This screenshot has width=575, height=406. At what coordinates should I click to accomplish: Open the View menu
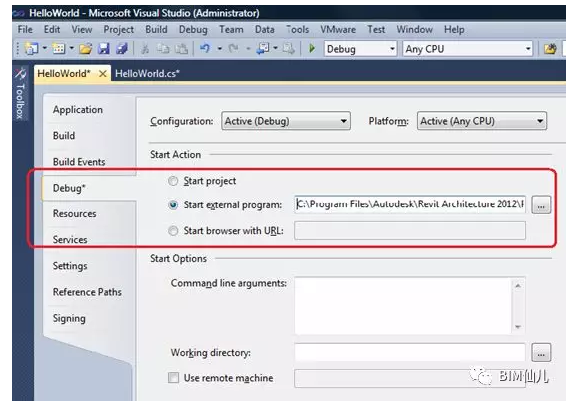click(x=82, y=29)
